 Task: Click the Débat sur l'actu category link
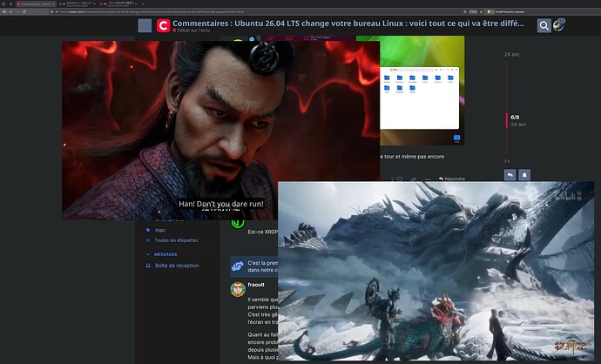click(x=193, y=30)
